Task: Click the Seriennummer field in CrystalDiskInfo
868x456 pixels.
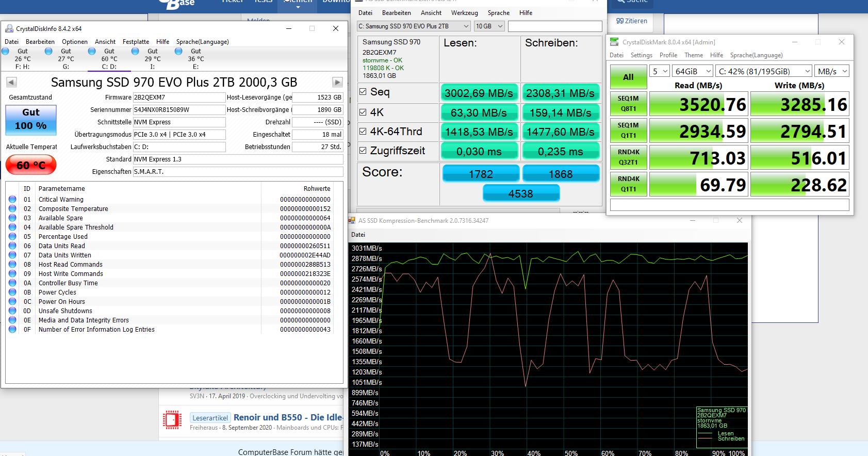Action: tap(179, 110)
